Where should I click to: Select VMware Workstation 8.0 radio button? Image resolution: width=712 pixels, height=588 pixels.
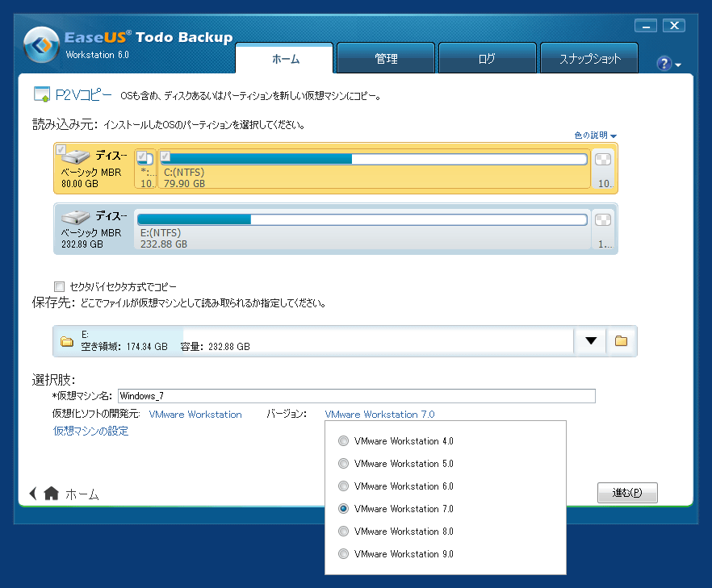pos(343,532)
